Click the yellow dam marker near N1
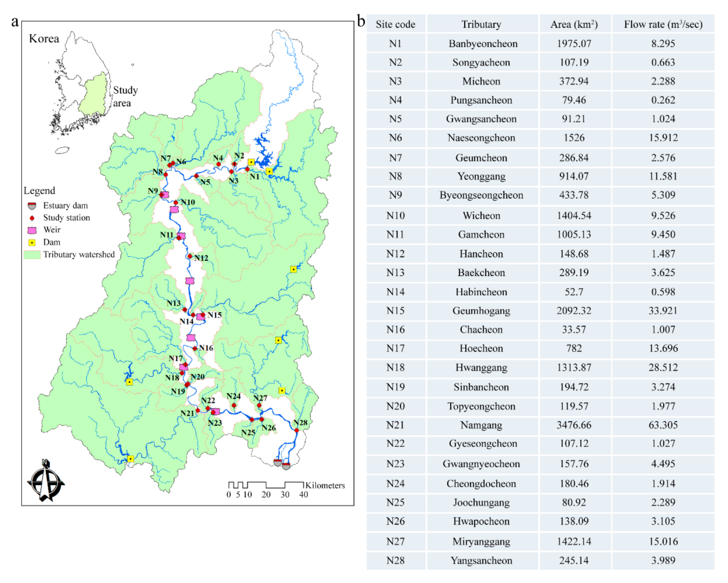The width and height of the screenshot is (728, 583). (251, 162)
